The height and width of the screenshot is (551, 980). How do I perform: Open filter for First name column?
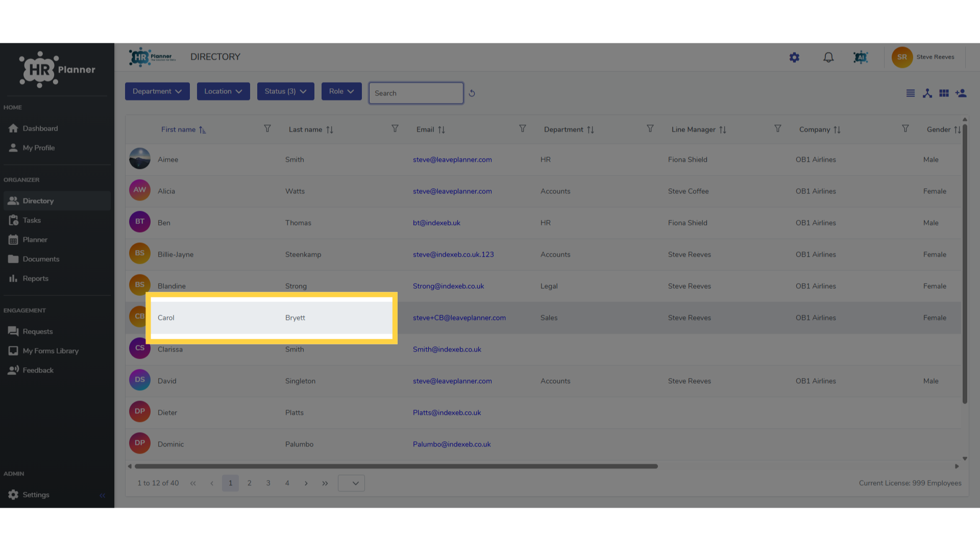267,129
